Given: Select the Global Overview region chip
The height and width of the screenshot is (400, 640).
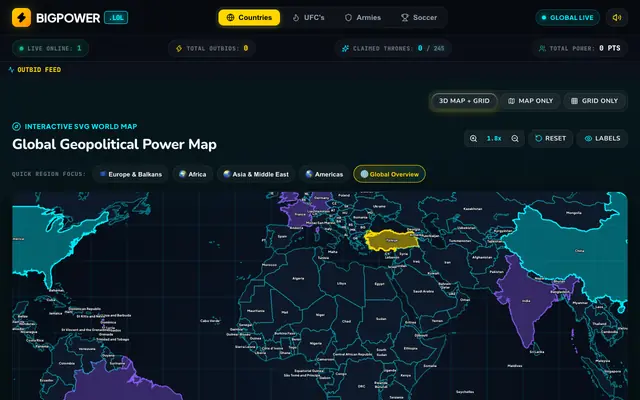Looking at the screenshot, I should [389, 174].
